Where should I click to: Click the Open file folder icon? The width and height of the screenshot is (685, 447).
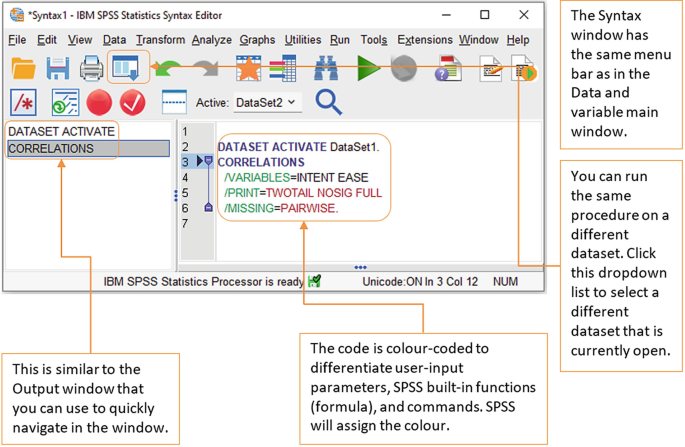(x=23, y=68)
